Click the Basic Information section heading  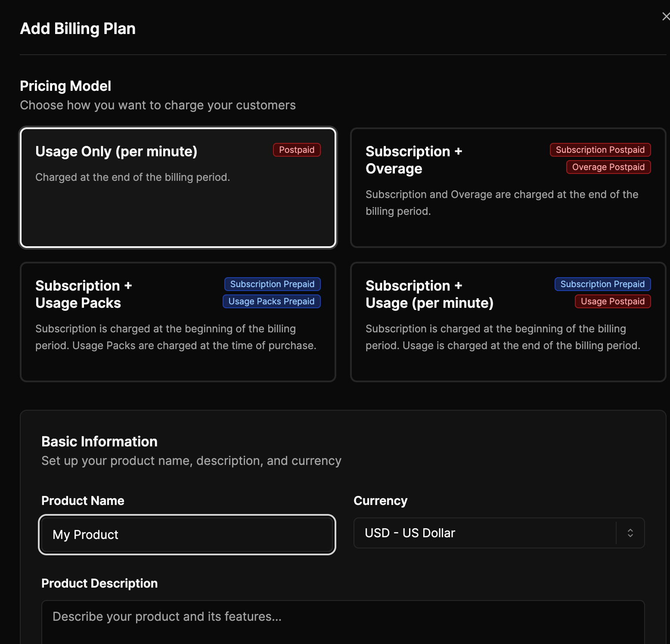pyautogui.click(x=99, y=442)
